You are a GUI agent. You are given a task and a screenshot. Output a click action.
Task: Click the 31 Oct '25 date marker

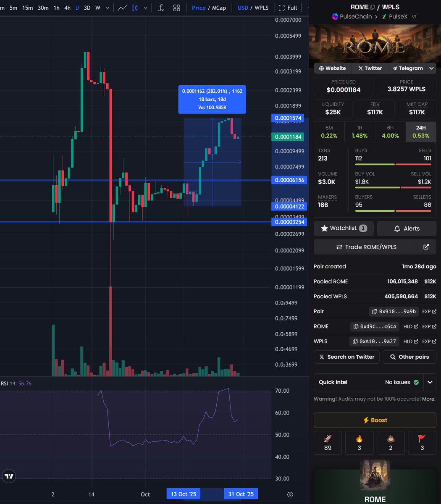pos(241,494)
